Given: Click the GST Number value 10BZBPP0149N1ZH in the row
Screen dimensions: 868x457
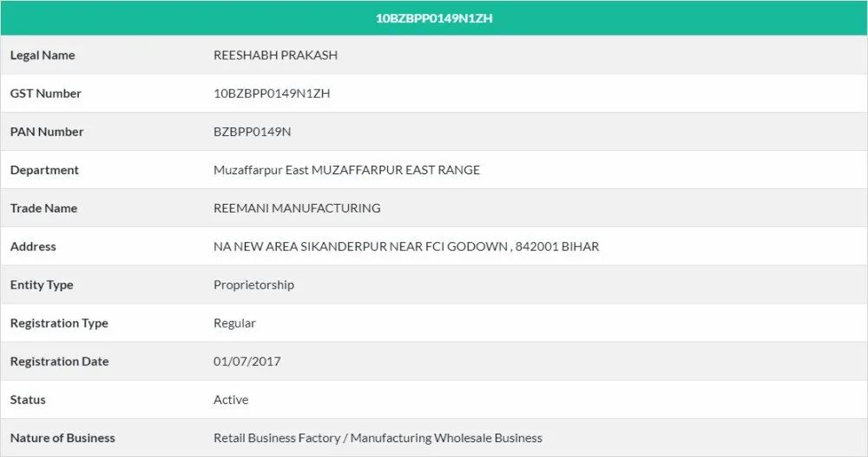Looking at the screenshot, I should click(272, 94).
